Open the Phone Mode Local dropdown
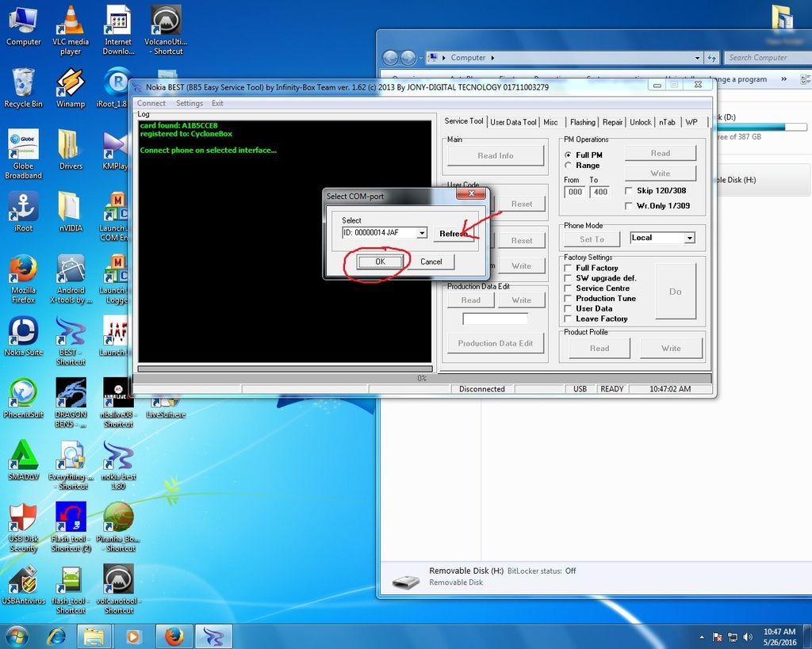This screenshot has width=812, height=649. pyautogui.click(x=689, y=238)
